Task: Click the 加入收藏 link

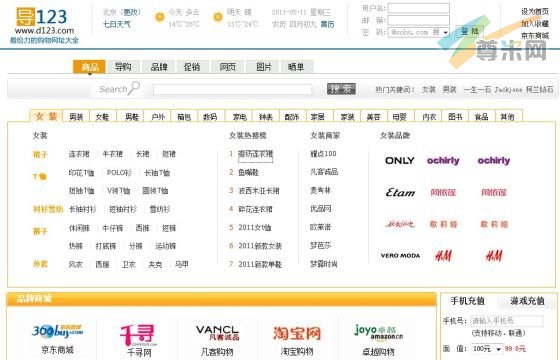Action: [x=535, y=24]
